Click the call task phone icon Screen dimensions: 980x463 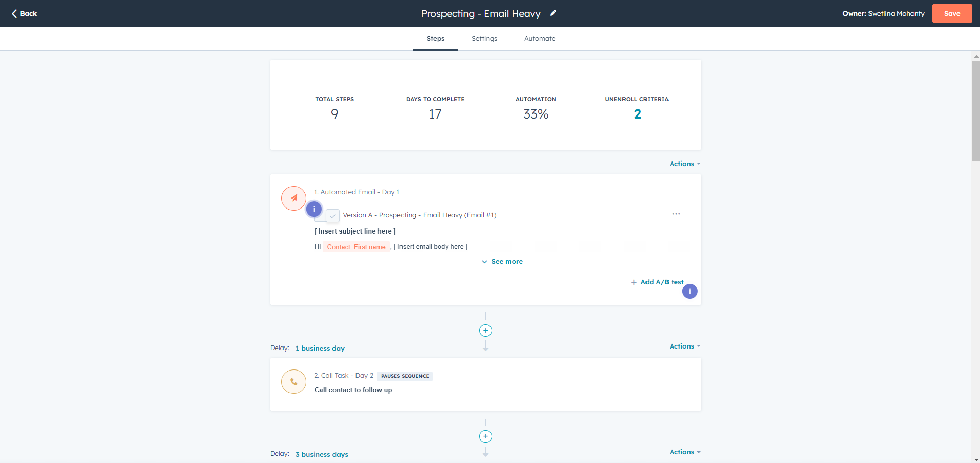[x=294, y=382]
